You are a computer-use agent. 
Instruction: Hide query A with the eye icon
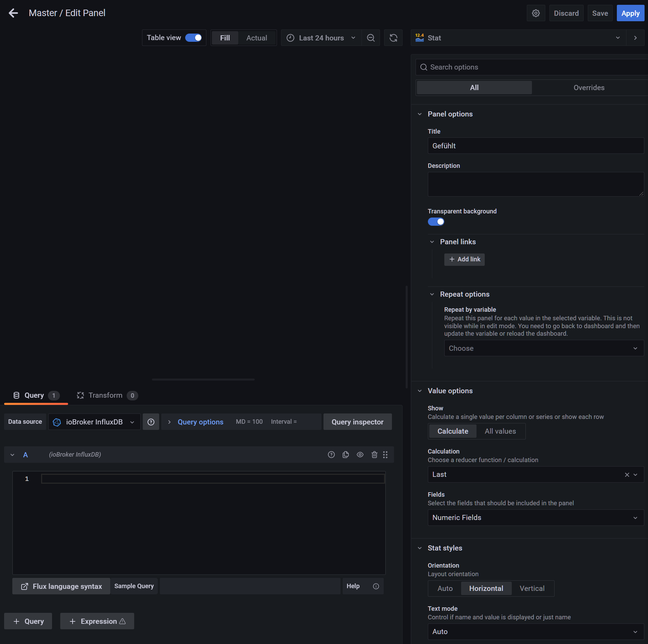[360, 455]
